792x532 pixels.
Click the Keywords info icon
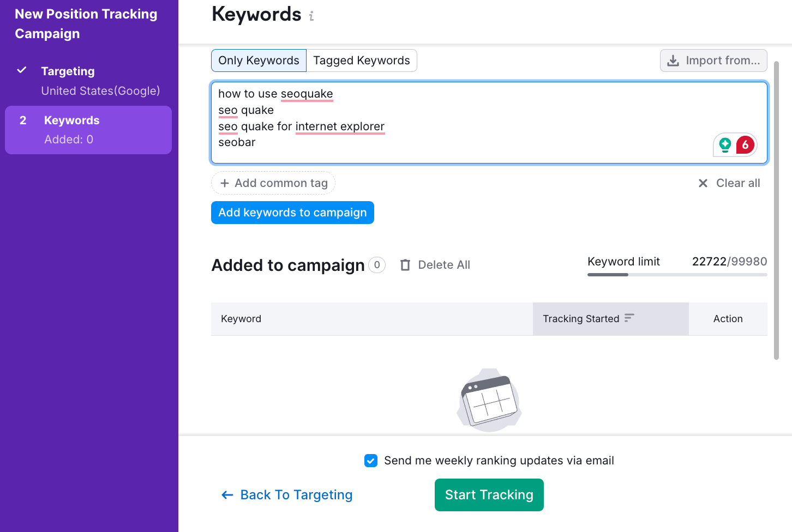tap(311, 16)
